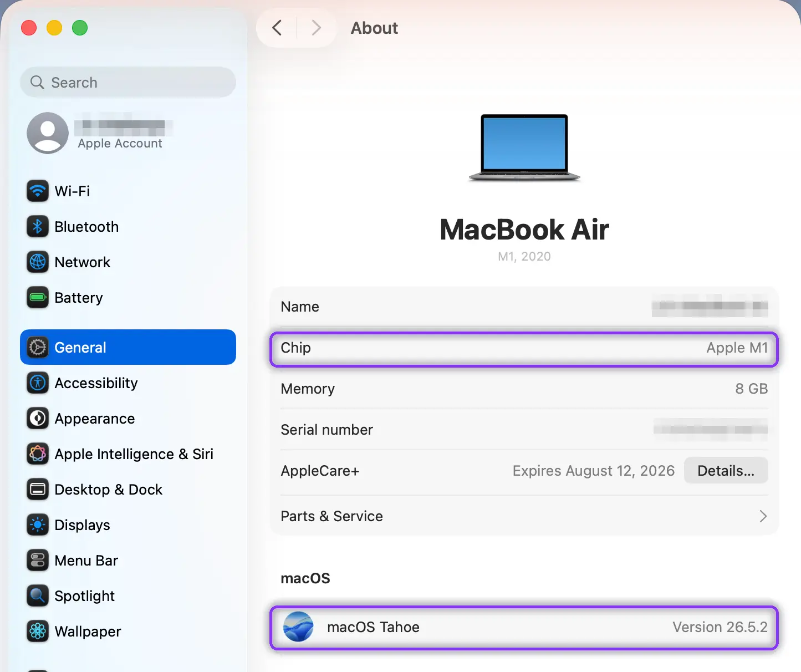Open AppleCare+ Details button

pos(726,471)
